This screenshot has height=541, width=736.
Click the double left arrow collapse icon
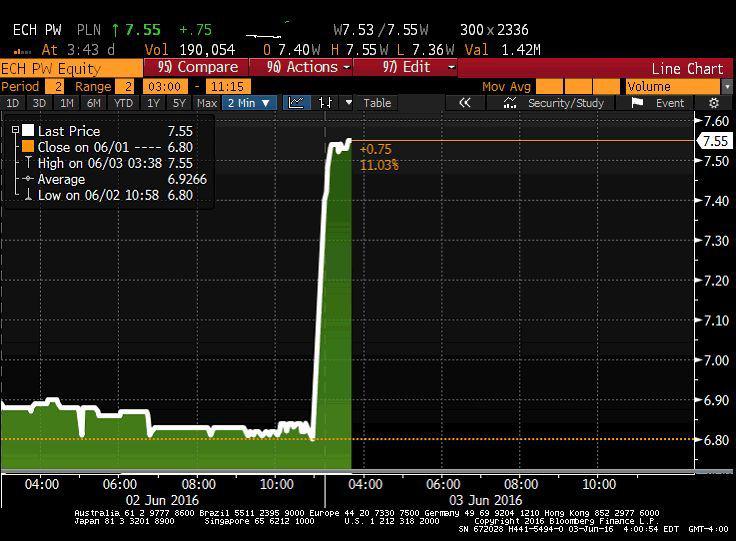click(464, 103)
